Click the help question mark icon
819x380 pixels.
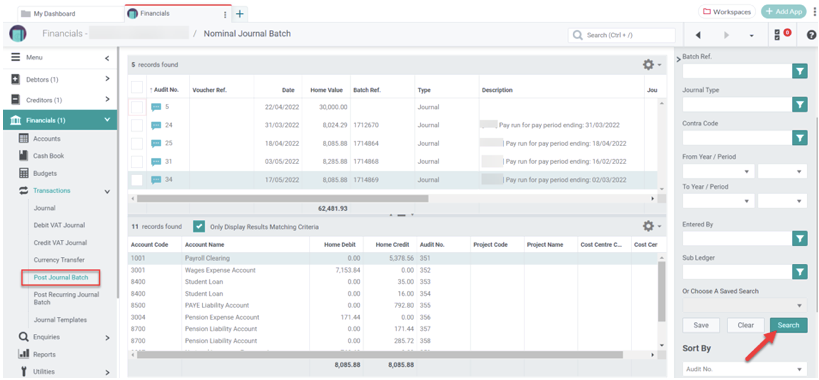pyautogui.click(x=811, y=35)
